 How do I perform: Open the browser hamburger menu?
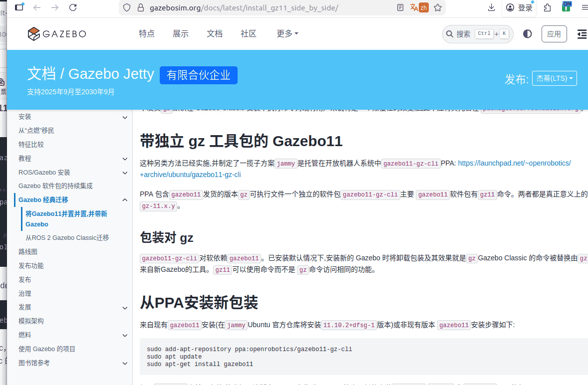coord(583,7)
